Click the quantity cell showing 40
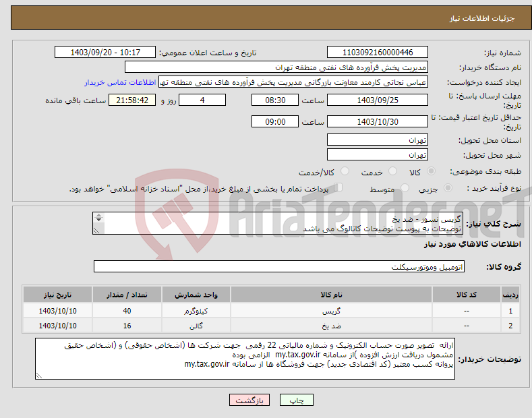The height and width of the screenshot is (418, 532). tap(127, 311)
